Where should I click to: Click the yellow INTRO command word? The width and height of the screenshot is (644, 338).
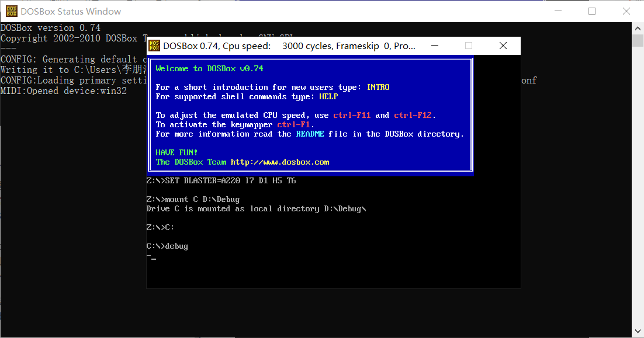(378, 87)
